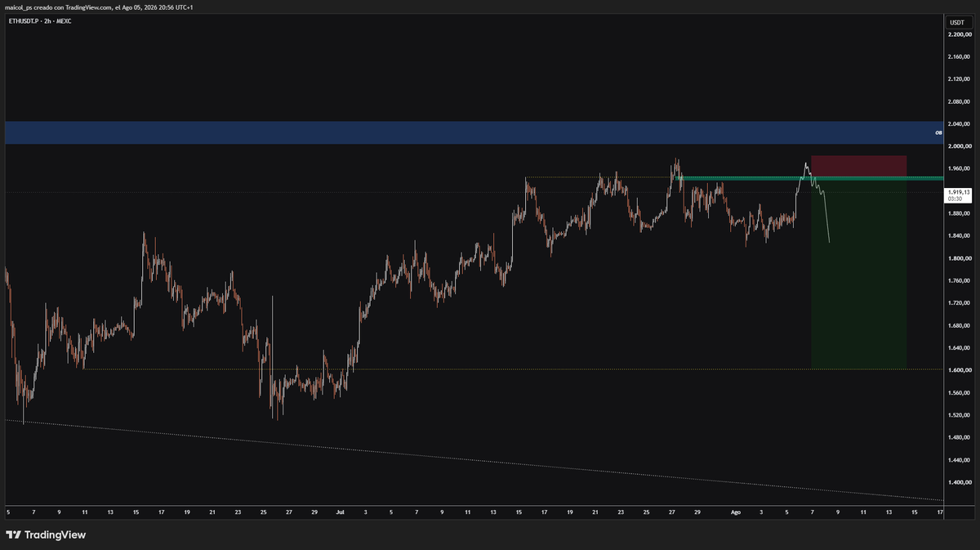
Task: Click the Jul month label on time axis
Action: point(340,512)
